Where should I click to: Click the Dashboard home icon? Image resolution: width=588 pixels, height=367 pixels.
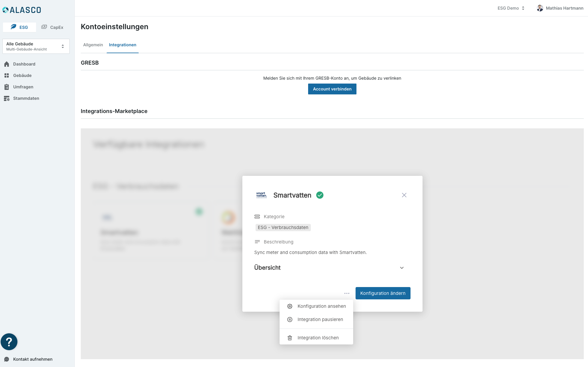pyautogui.click(x=7, y=64)
